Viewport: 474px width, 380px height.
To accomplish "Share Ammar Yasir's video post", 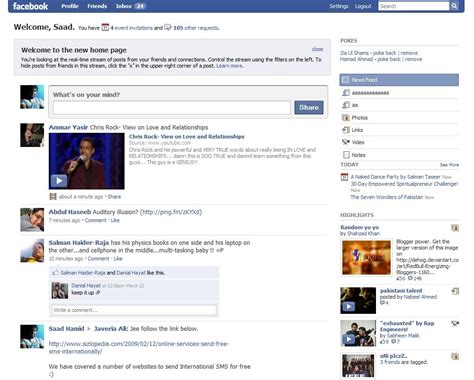I will pyautogui.click(x=114, y=197).
